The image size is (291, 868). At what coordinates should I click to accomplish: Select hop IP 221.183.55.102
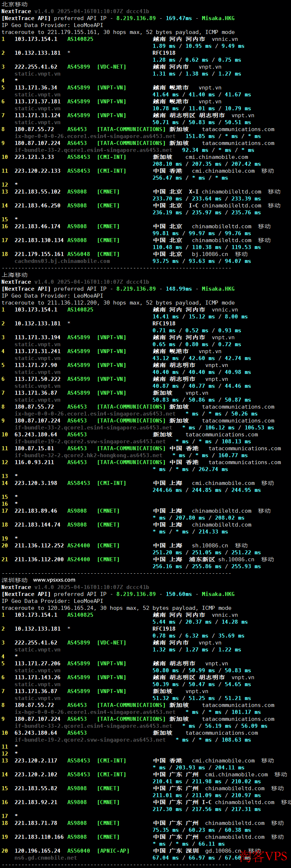click(x=38, y=192)
